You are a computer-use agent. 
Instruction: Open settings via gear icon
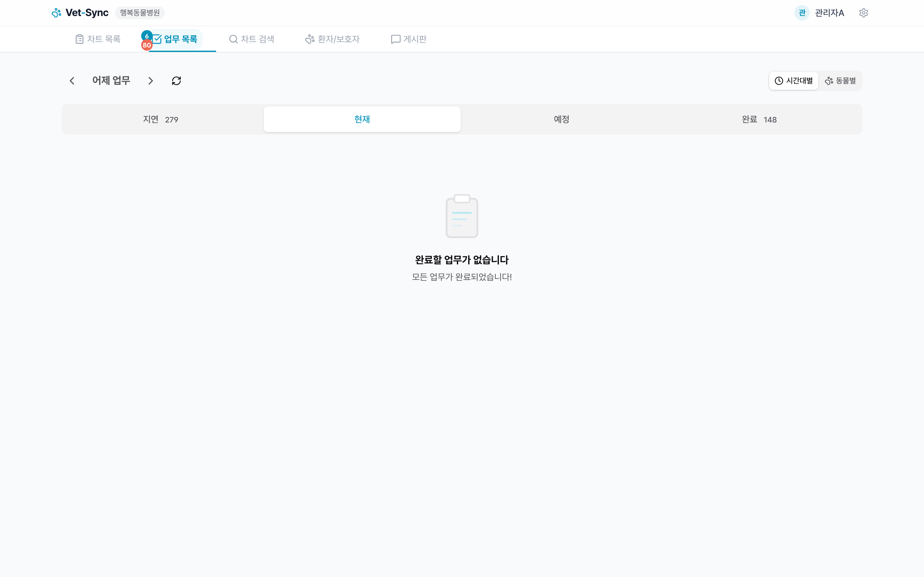click(x=863, y=13)
